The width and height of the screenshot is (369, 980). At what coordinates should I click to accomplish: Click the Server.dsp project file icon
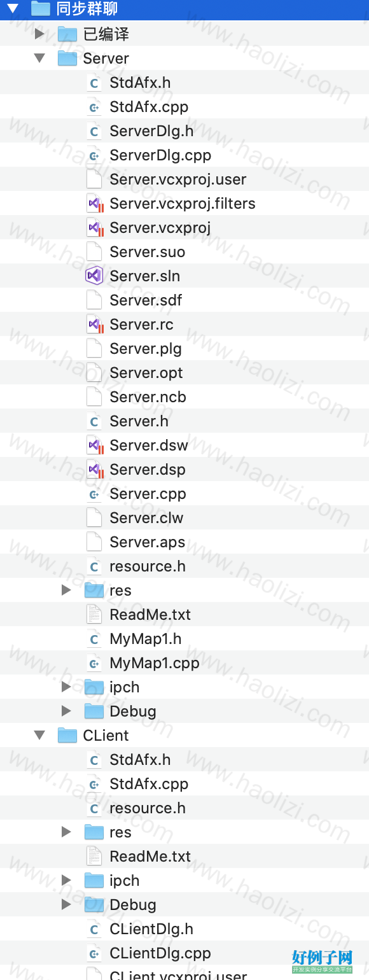pyautogui.click(x=94, y=470)
